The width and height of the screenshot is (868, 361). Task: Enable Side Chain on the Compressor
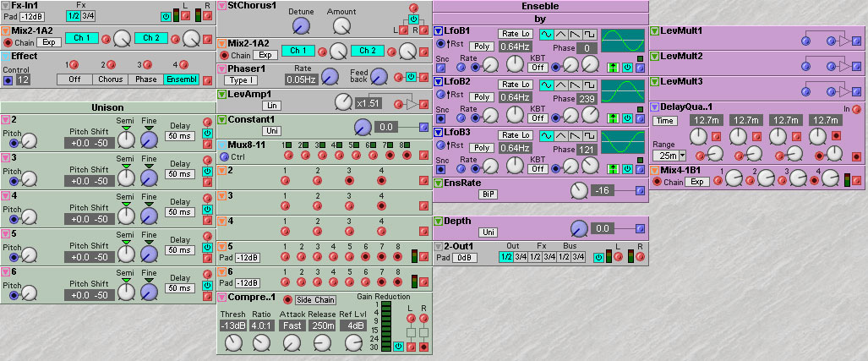314,300
